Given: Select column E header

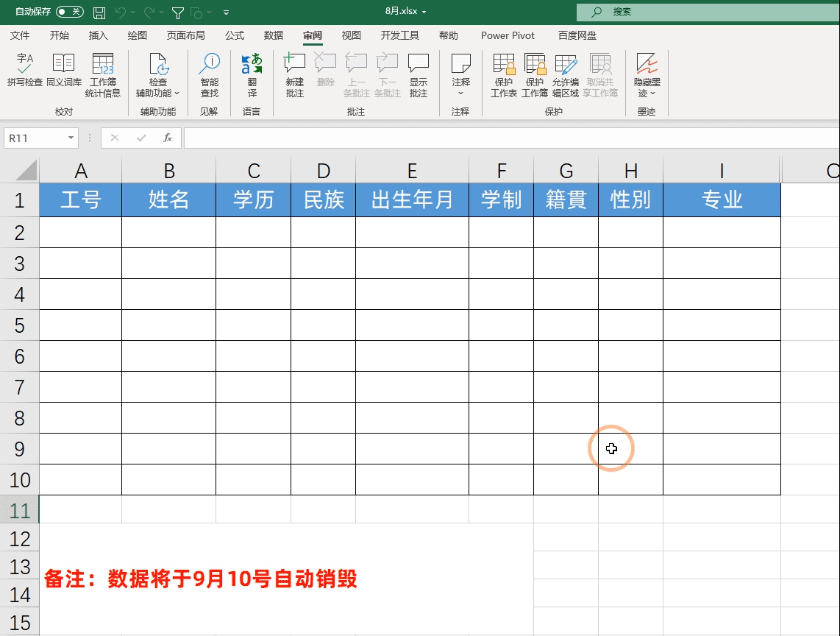Looking at the screenshot, I should tap(412, 171).
